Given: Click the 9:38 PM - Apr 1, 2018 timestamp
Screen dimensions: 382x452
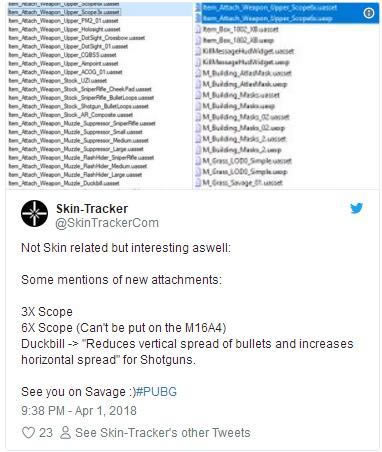Looking at the screenshot, I should click(79, 411).
